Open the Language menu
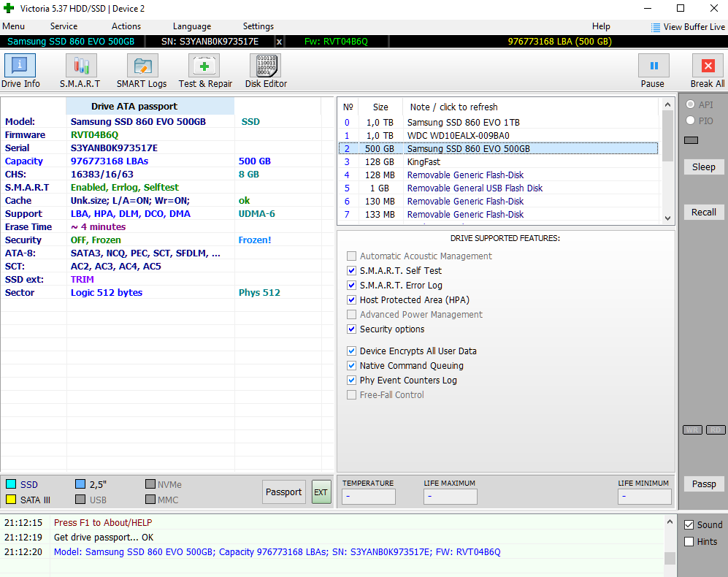The image size is (728, 577). [x=192, y=26]
